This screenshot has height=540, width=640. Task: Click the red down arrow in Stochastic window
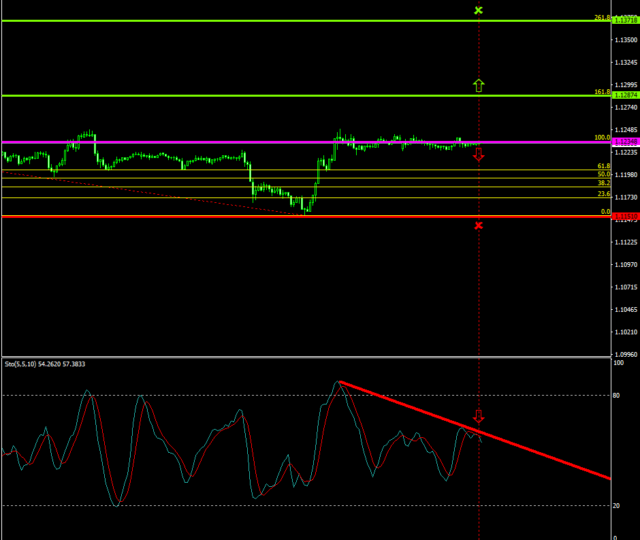478,416
